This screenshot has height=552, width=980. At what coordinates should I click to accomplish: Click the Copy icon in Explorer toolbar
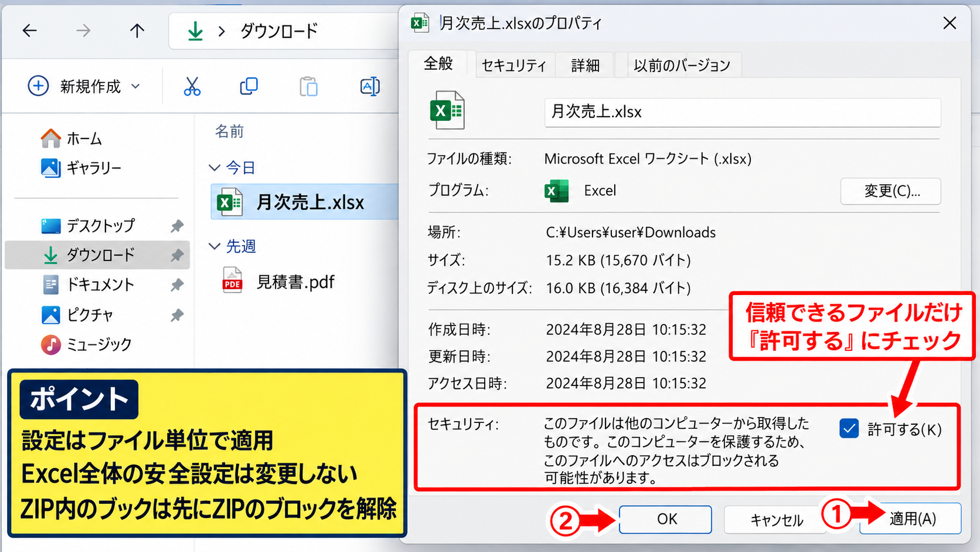coord(249,86)
